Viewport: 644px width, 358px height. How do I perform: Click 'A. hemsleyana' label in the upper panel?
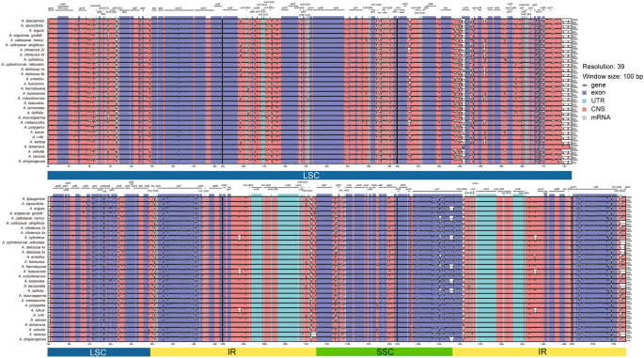point(34,88)
